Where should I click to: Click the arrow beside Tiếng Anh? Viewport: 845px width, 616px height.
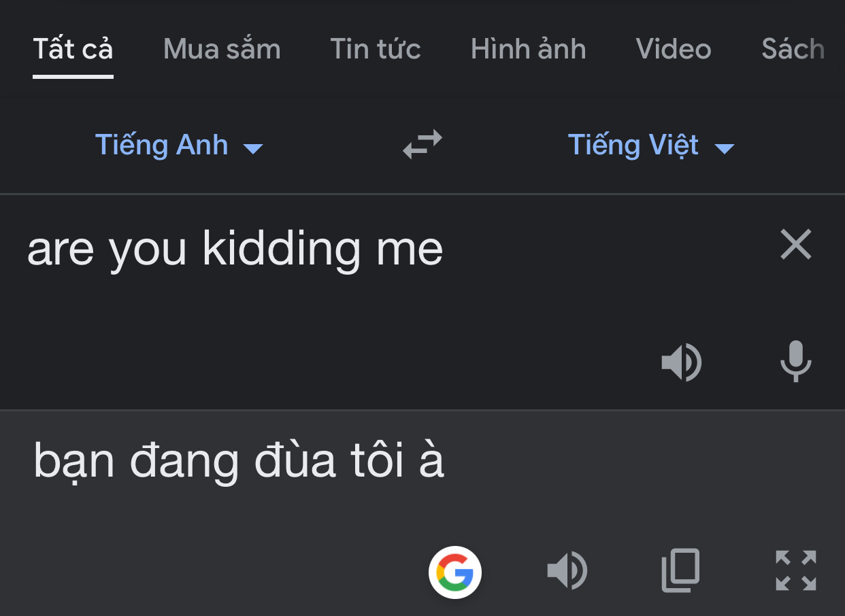coord(253,148)
